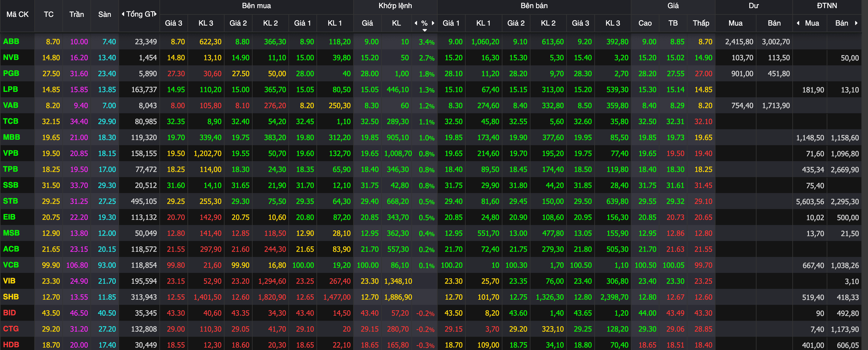Viewport: 868px width, 350px height.
Task: Click VIB bid volume 1,294,60
Action: [x=272, y=281]
